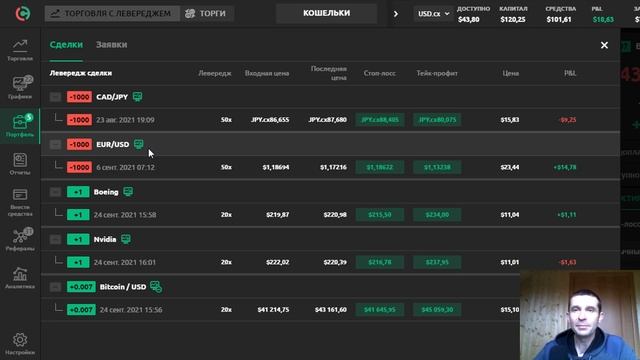
Task: Edit Bitcoin take-profit $45 059,30
Action: tap(437, 310)
